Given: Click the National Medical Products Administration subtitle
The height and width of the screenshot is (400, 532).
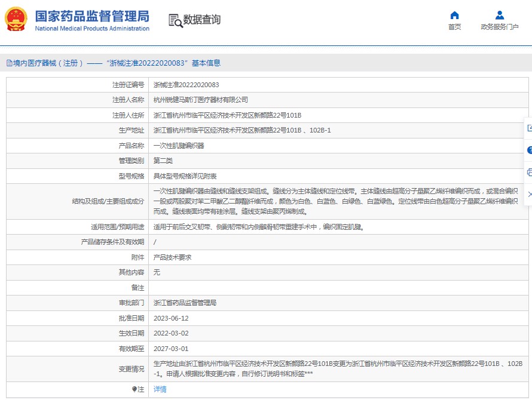Looking at the screenshot, I should [x=92, y=29].
